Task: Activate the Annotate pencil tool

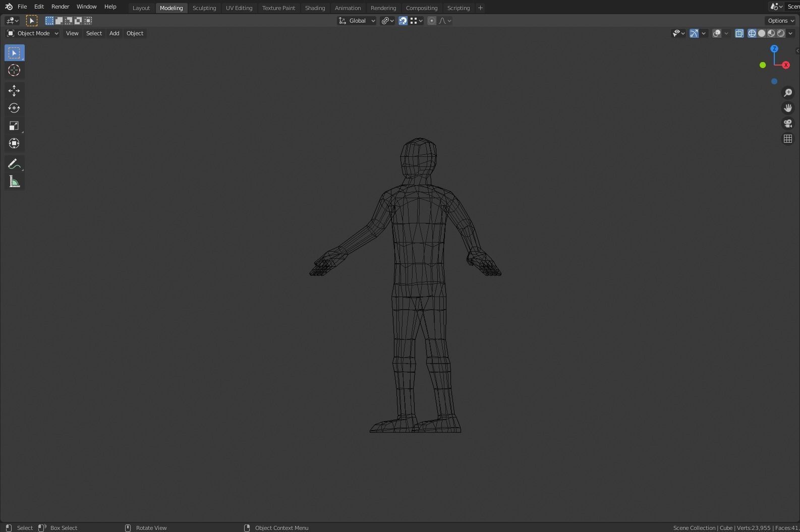Action: (14, 164)
